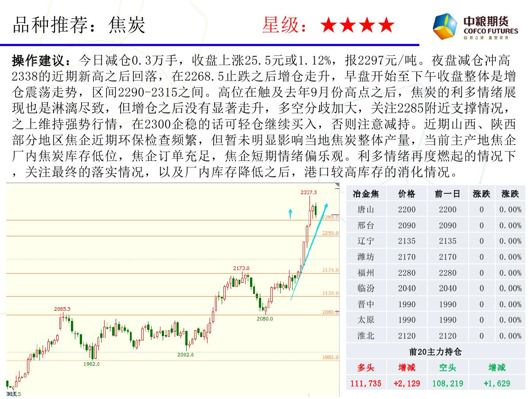Click the 2085.5 high label on chart

(x=62, y=309)
